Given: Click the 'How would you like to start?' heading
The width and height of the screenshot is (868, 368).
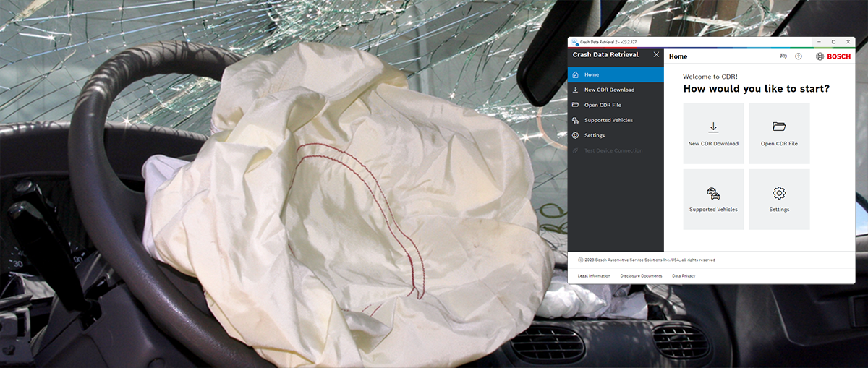Looking at the screenshot, I should coord(756,89).
